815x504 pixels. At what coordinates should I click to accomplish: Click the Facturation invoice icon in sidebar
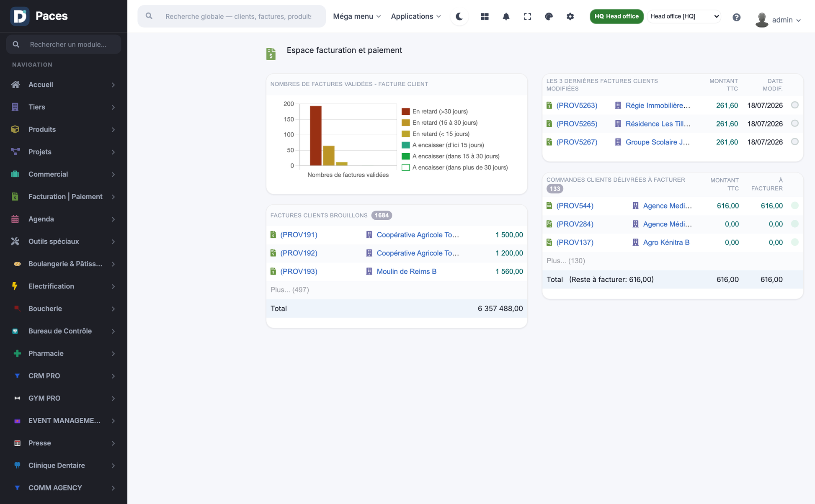(x=15, y=196)
